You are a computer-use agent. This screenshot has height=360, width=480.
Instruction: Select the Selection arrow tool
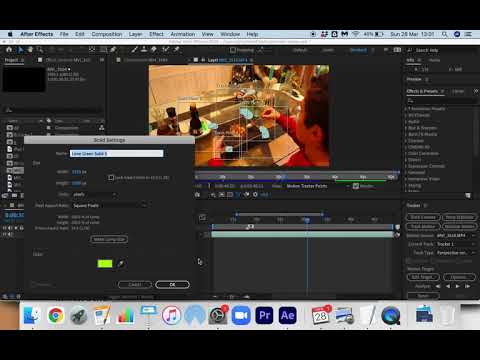click(20, 50)
